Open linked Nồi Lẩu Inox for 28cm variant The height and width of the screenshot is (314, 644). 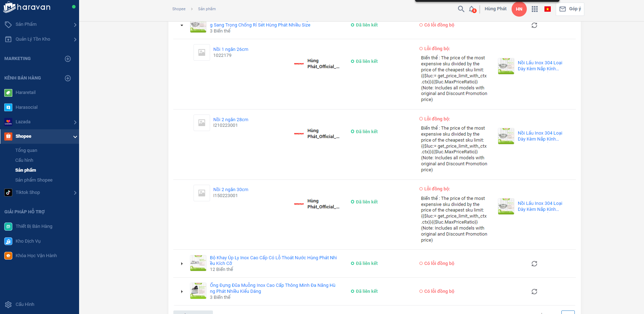[x=540, y=136]
